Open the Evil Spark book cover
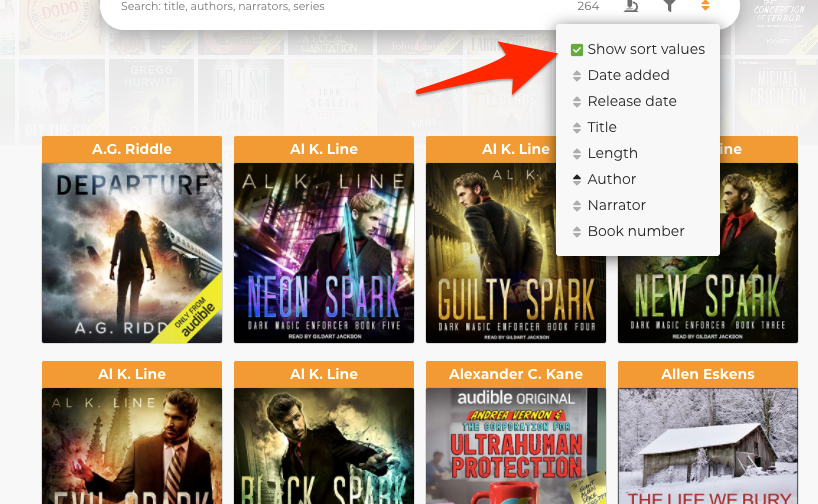The width and height of the screenshot is (818, 504). tap(132, 446)
